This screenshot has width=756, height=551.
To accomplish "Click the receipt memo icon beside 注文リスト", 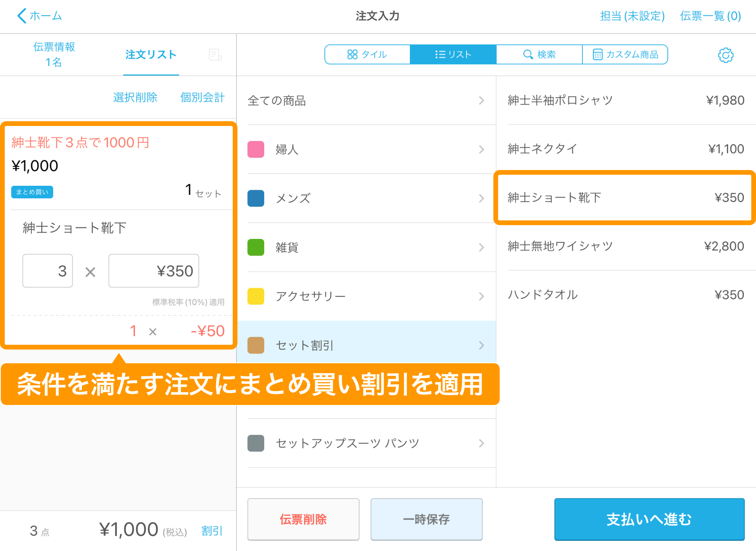I will point(215,55).
